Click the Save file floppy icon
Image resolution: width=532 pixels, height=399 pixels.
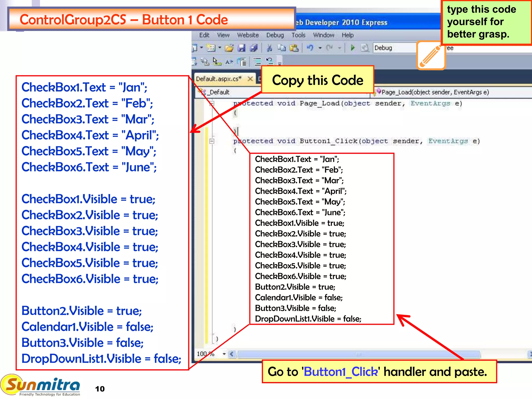242,48
